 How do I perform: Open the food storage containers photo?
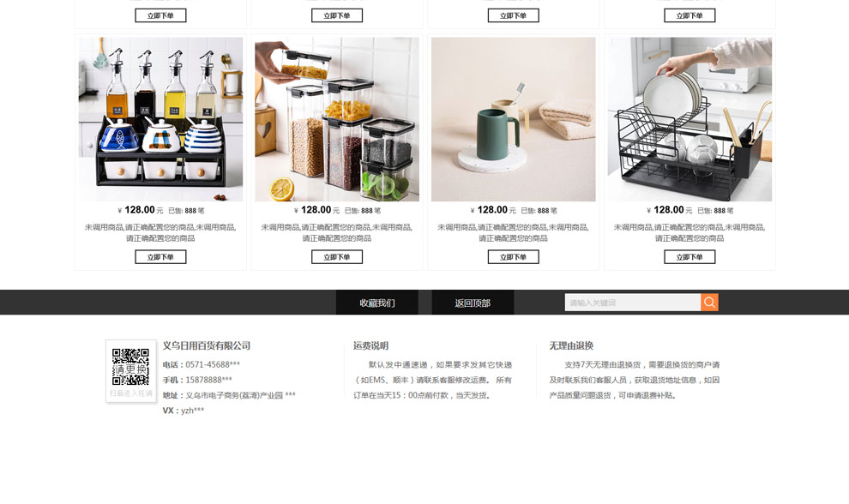(x=337, y=119)
